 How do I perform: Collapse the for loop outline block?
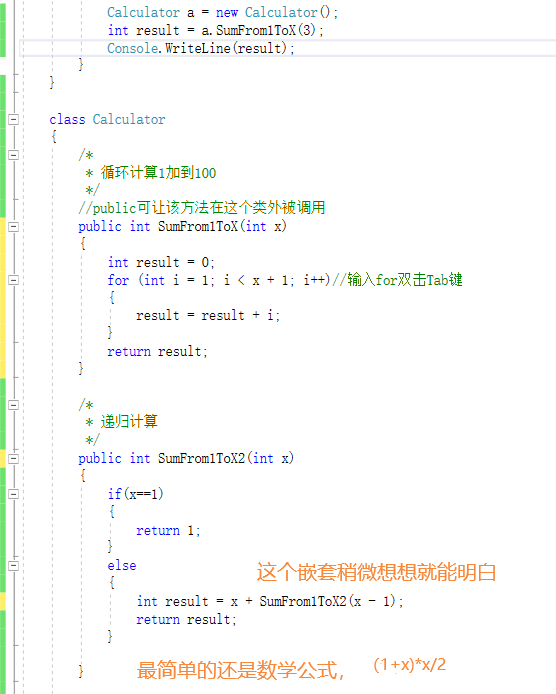pos(14,280)
